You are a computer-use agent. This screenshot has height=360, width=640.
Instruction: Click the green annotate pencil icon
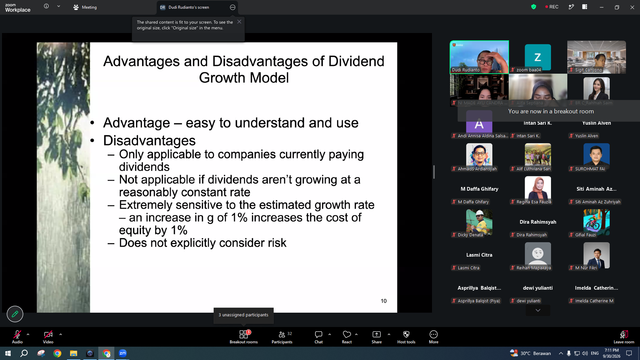15,314
